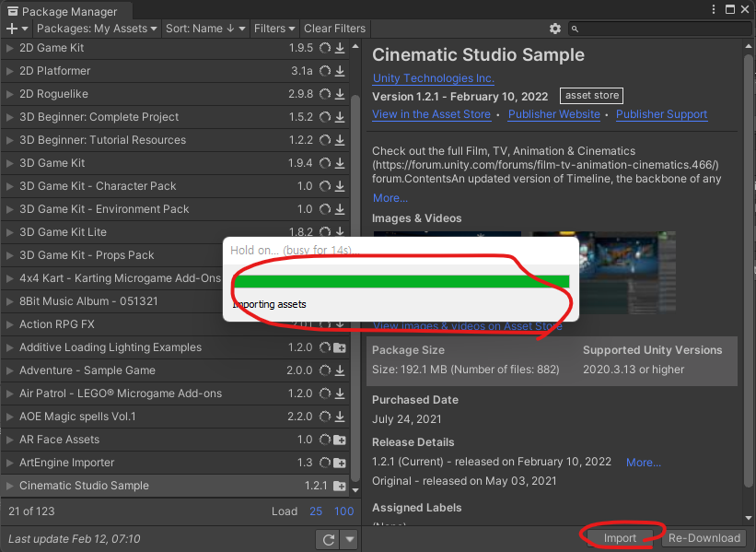Image resolution: width=756 pixels, height=552 pixels.
Task: Click the package search input field
Action: (659, 29)
